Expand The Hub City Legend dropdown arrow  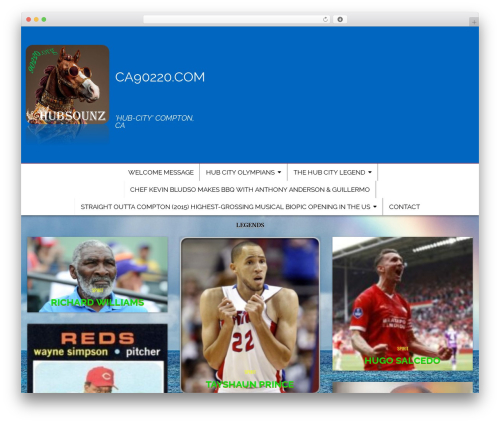[370, 172]
